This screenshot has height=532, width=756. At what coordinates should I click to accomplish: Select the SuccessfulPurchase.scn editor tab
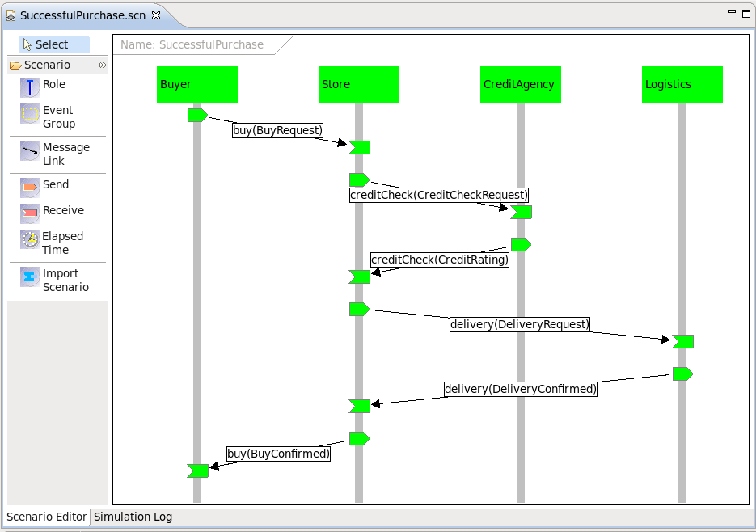coord(82,15)
